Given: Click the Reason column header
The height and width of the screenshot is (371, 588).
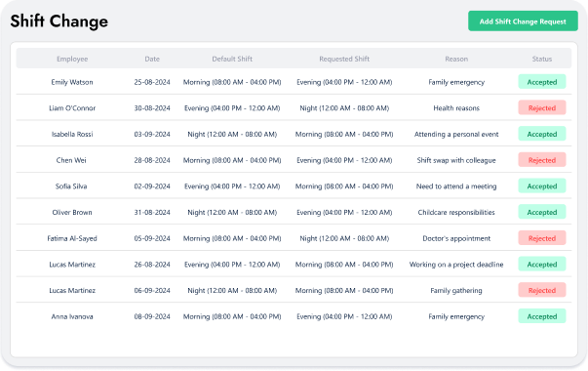Looking at the screenshot, I should click(x=456, y=59).
